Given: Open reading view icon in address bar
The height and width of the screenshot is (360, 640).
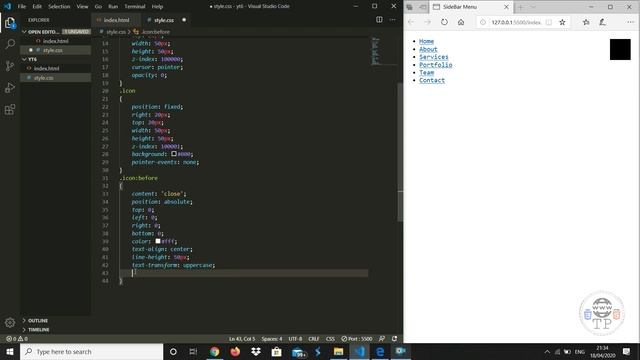Looking at the screenshot, I should [x=549, y=22].
